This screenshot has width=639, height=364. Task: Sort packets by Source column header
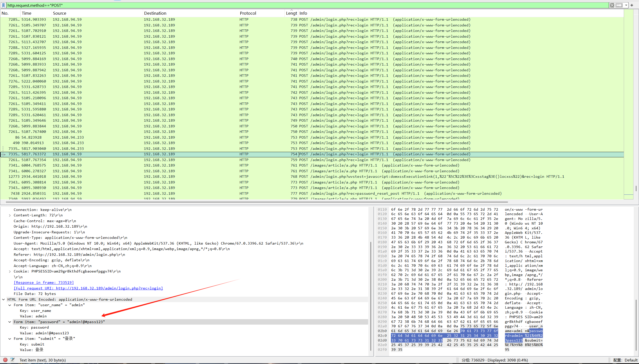[60, 13]
